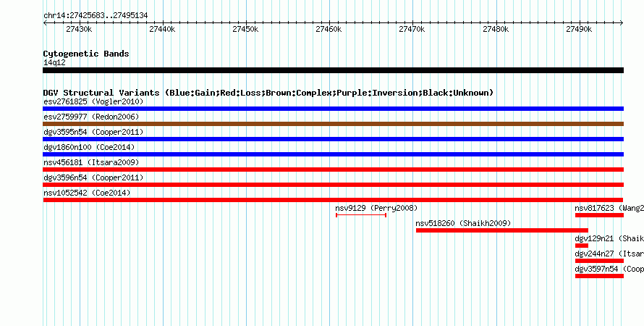Click the dgv3596n54 (Cooper2011) label
The image size is (644, 326).
click(x=93, y=177)
